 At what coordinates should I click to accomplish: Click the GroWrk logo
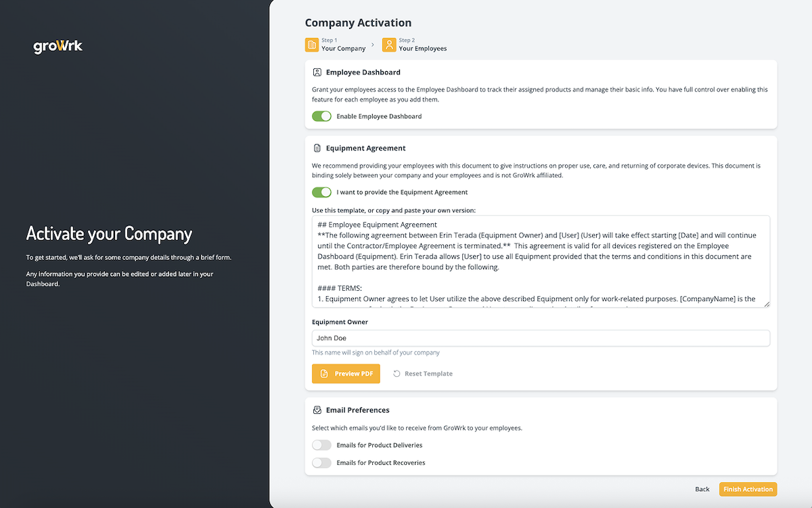point(58,47)
